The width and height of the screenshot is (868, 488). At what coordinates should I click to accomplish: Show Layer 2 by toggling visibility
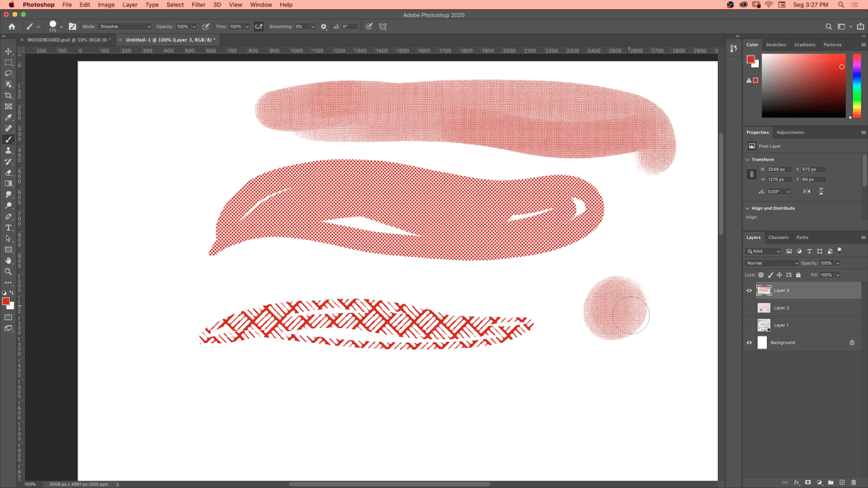[749, 308]
